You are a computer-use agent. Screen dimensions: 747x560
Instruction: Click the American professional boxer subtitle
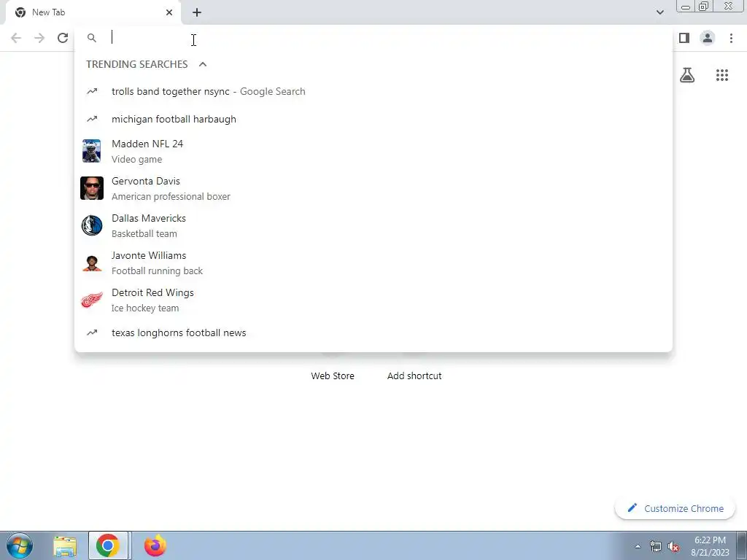click(x=171, y=196)
